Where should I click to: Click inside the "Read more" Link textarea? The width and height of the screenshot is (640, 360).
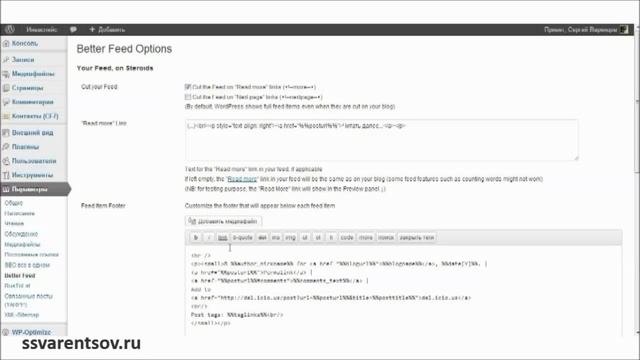[382, 140]
